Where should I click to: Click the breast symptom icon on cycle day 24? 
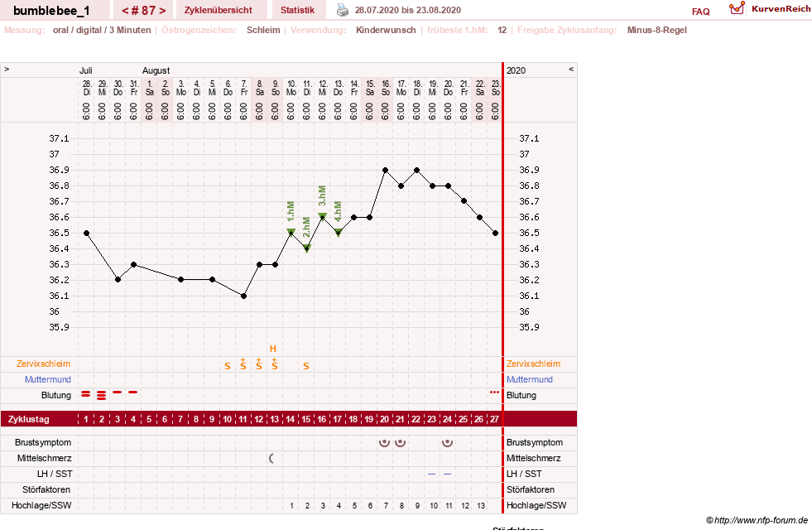[x=448, y=442]
